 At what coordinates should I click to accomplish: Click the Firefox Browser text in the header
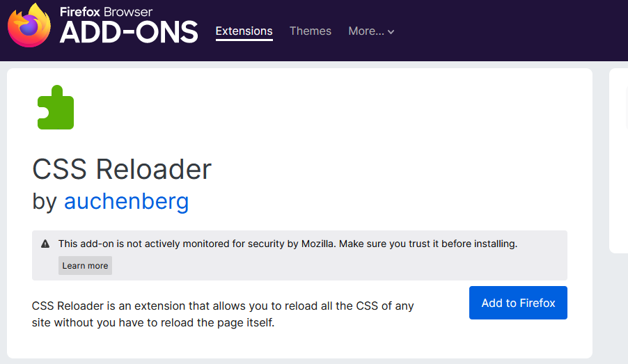coord(106,12)
